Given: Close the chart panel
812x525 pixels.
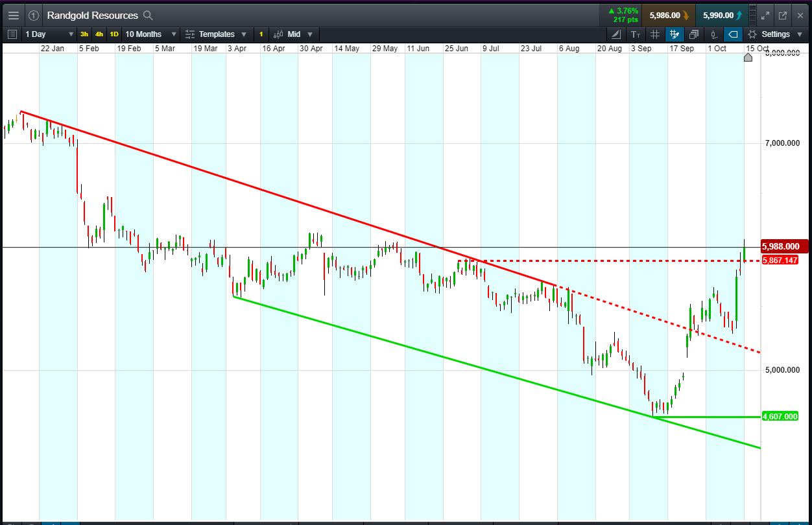Looking at the screenshot, I should [800, 16].
